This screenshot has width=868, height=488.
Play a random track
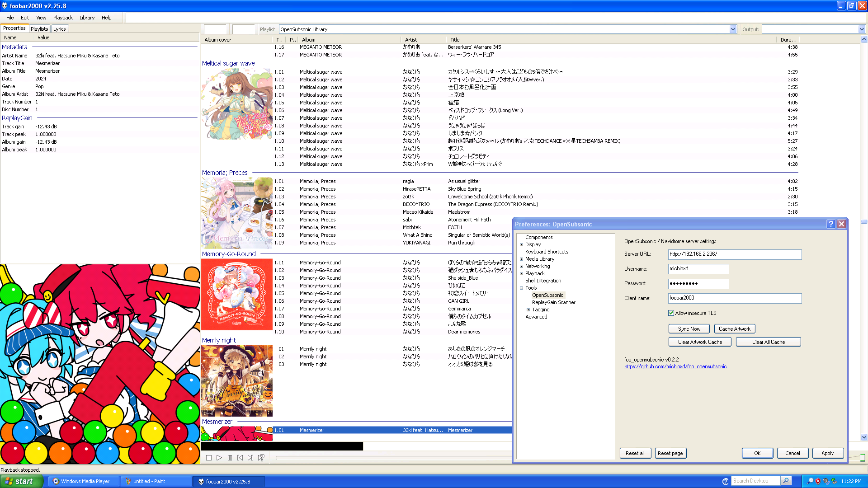(x=261, y=458)
